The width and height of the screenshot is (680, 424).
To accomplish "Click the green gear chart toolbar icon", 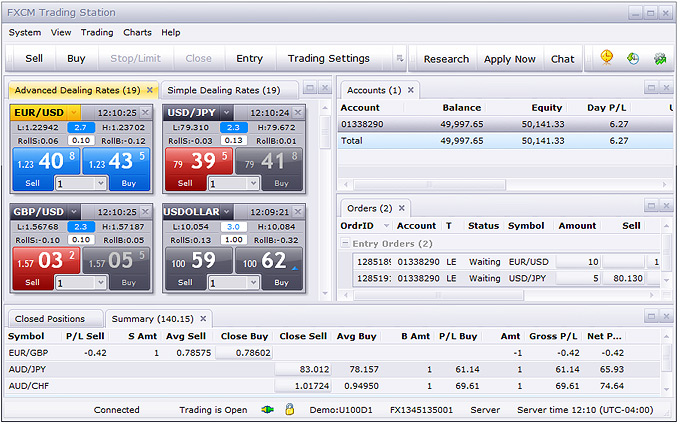I will 660,59.
